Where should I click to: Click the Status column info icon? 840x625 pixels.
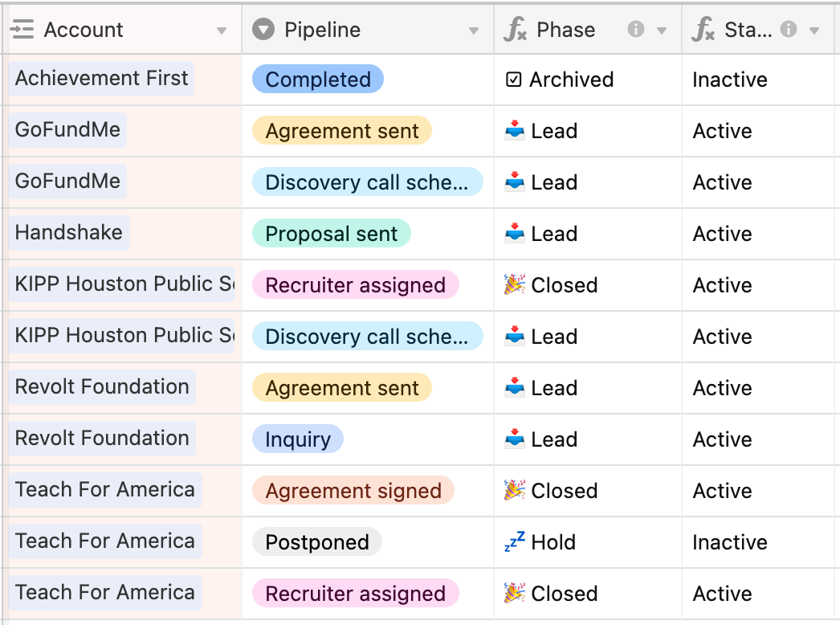[x=789, y=30]
